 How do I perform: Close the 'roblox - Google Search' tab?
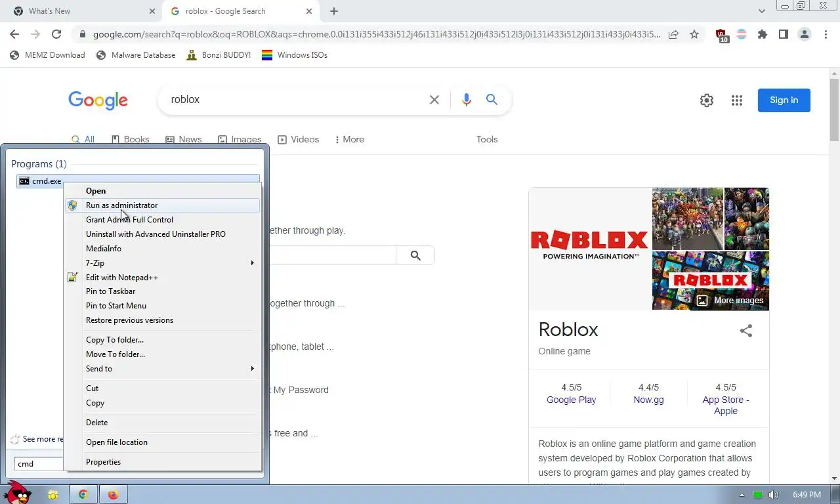[309, 11]
